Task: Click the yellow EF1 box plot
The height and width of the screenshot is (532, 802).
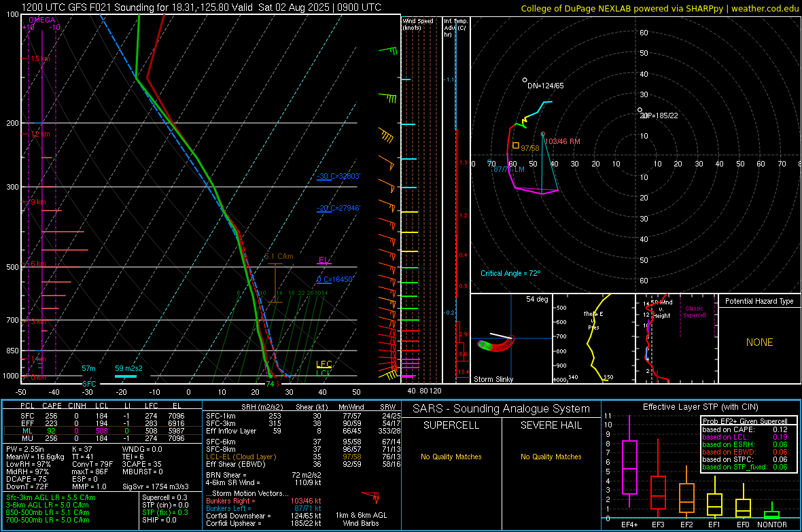Action: [x=714, y=498]
